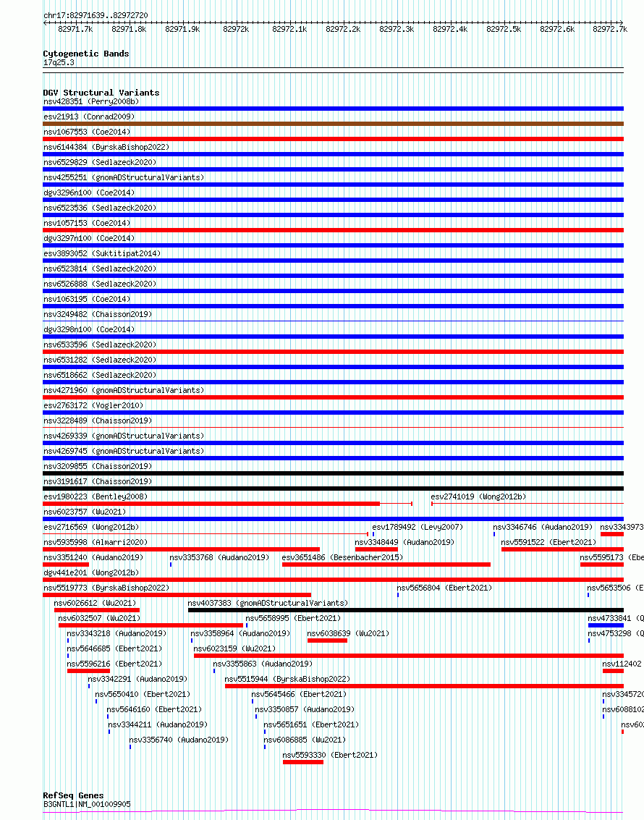Click the black nsv4037383 variant bar
644x820 pixels.
[406, 610]
